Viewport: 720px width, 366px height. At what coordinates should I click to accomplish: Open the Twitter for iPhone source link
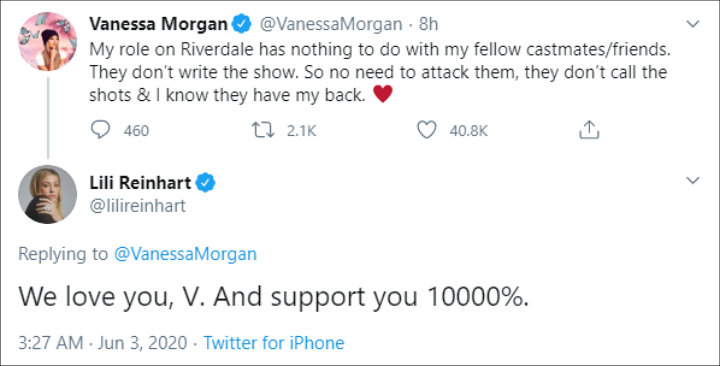(274, 343)
